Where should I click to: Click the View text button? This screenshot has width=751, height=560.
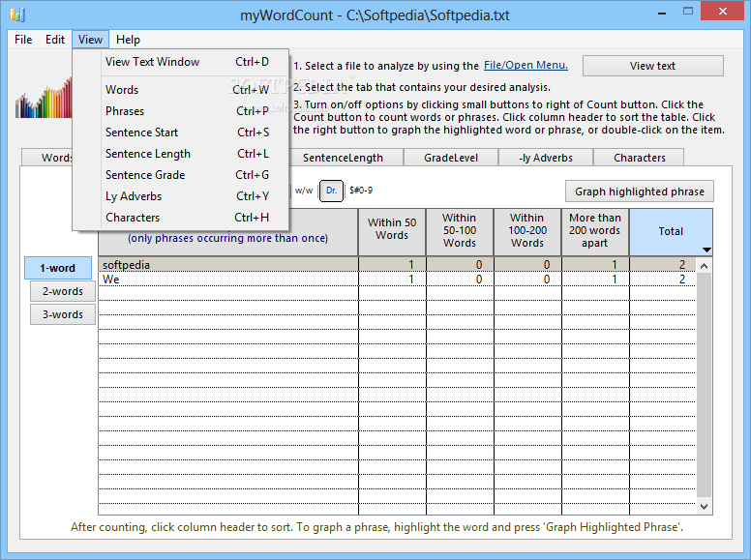click(x=653, y=66)
